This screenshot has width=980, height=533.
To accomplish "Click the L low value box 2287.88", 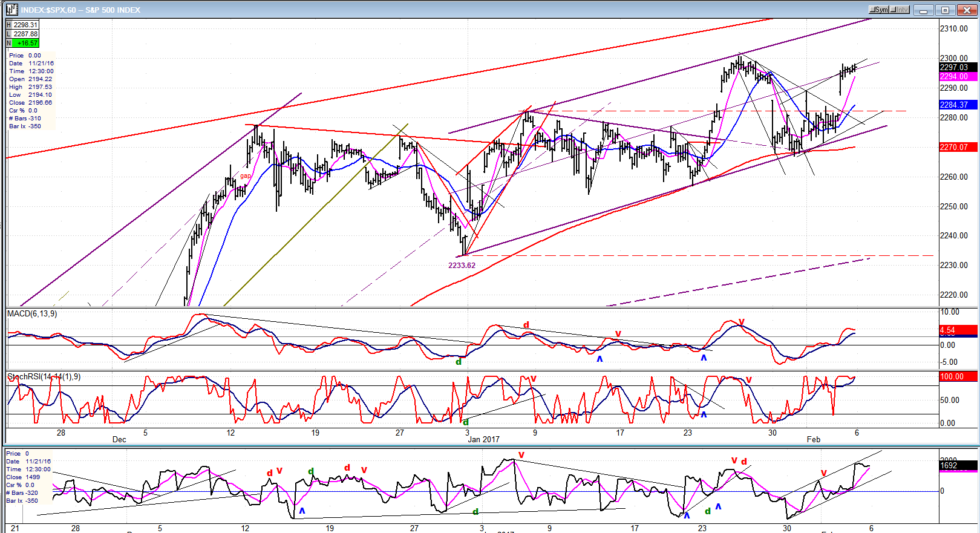I will point(25,34).
